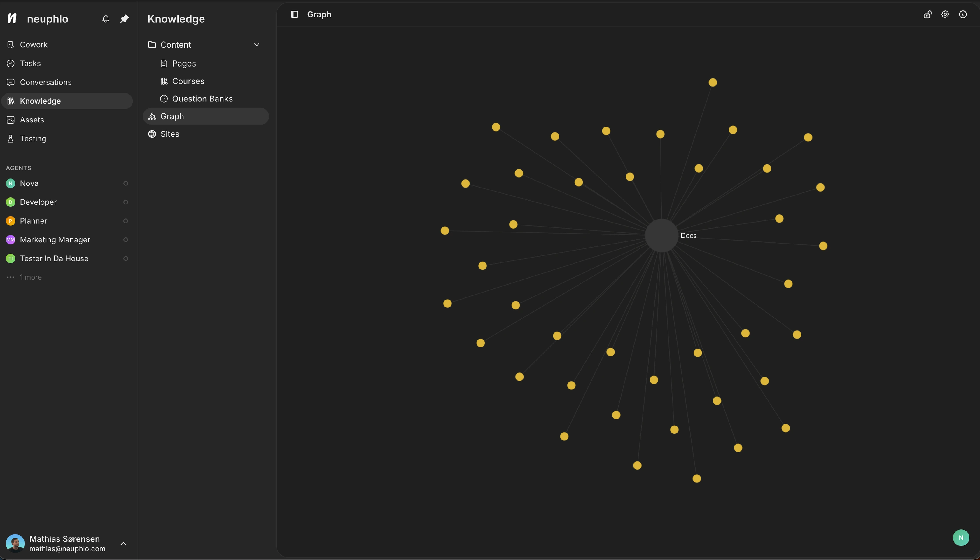Open the Testing section

coord(67,139)
